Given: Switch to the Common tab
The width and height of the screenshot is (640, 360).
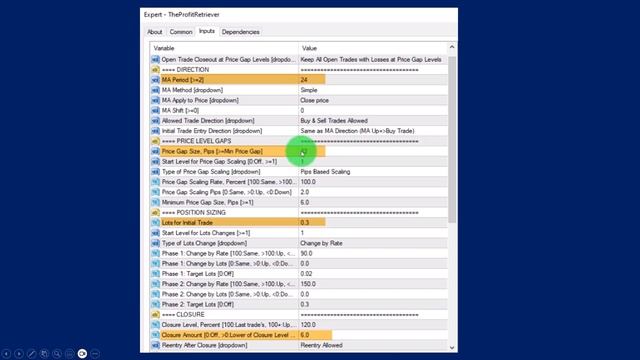Looking at the screenshot, I should click(181, 32).
